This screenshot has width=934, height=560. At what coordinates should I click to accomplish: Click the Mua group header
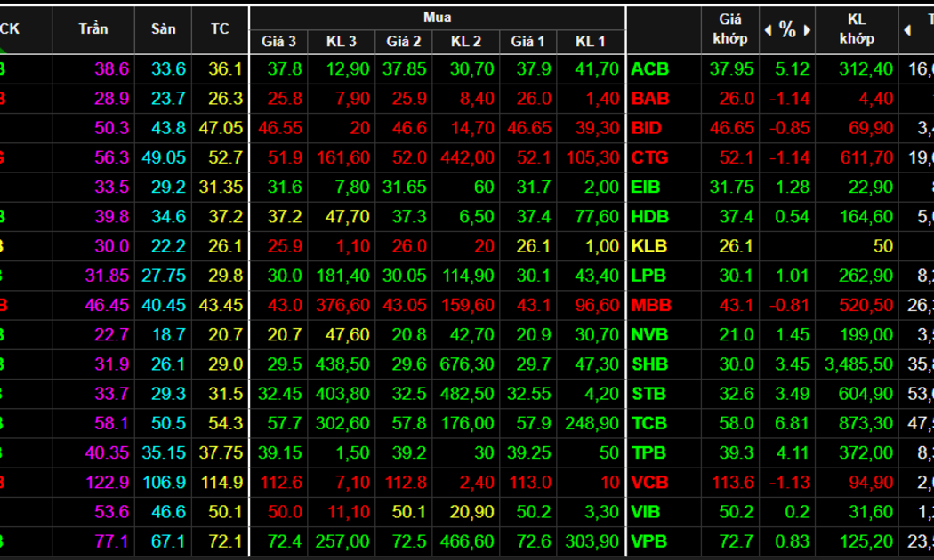[x=438, y=17]
